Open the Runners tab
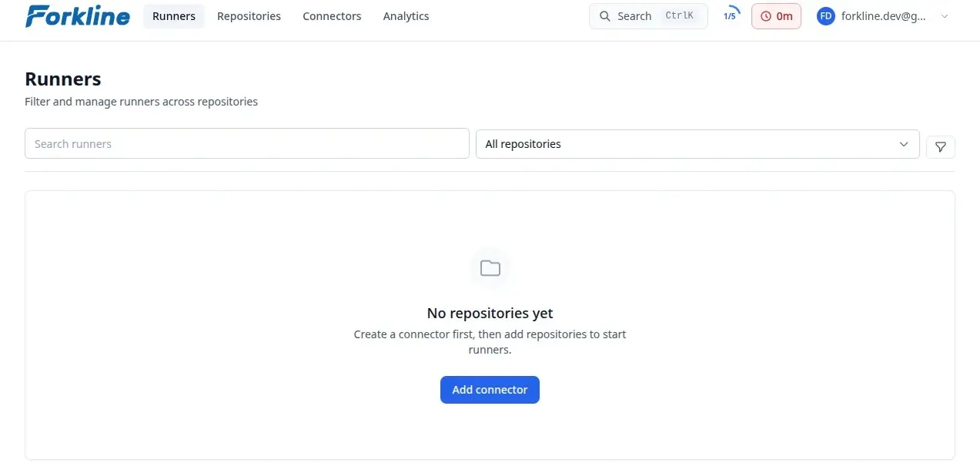Viewport: 980px width, 463px height. point(174,16)
